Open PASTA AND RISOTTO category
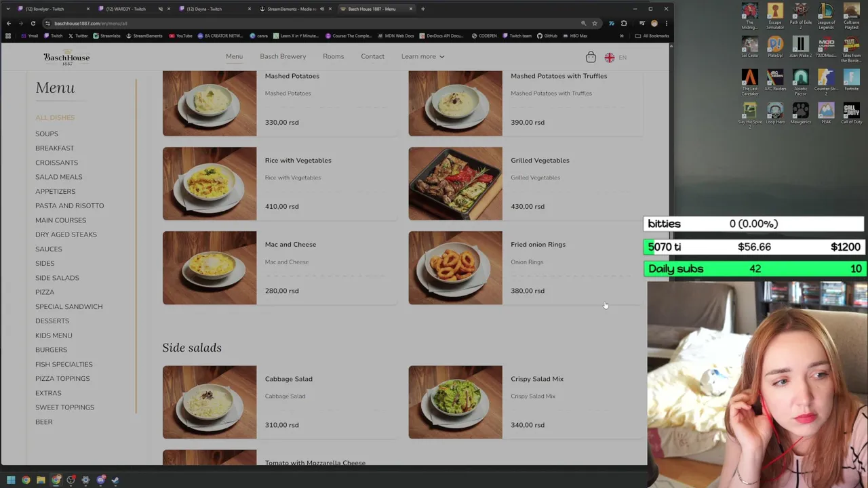The image size is (868, 488). [69, 205]
